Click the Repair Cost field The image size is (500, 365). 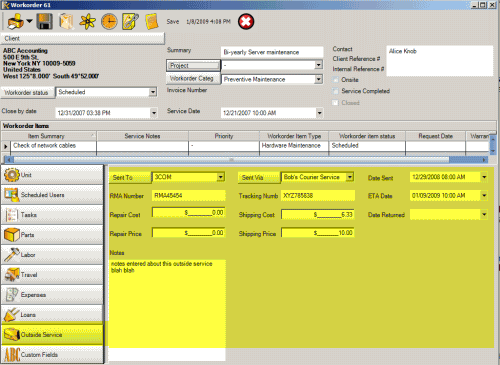tap(189, 213)
